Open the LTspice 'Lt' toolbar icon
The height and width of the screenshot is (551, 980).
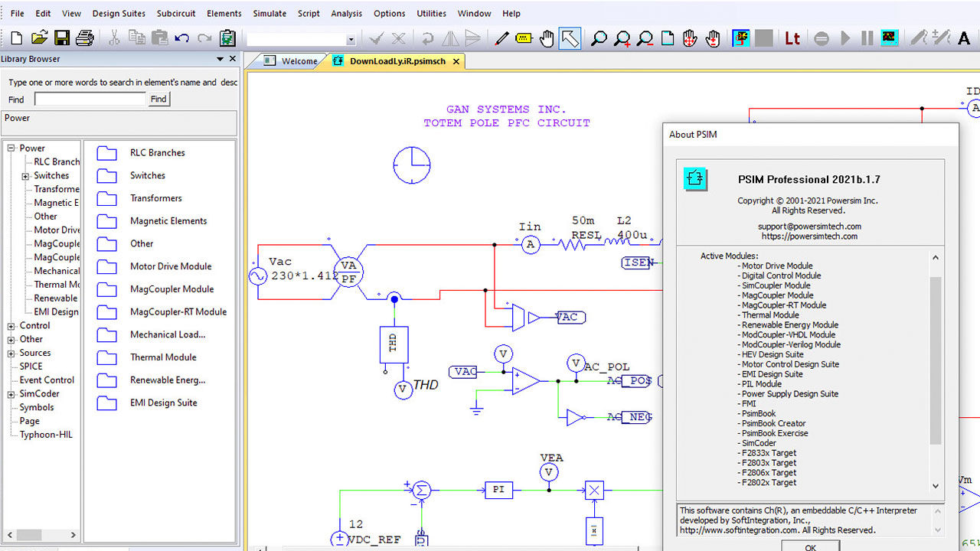(792, 38)
